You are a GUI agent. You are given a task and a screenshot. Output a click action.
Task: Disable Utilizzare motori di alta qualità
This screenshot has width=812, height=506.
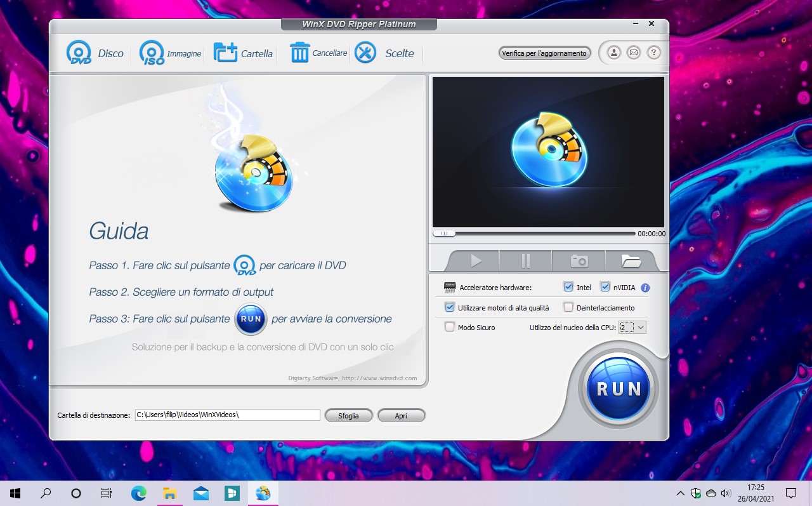(x=450, y=307)
